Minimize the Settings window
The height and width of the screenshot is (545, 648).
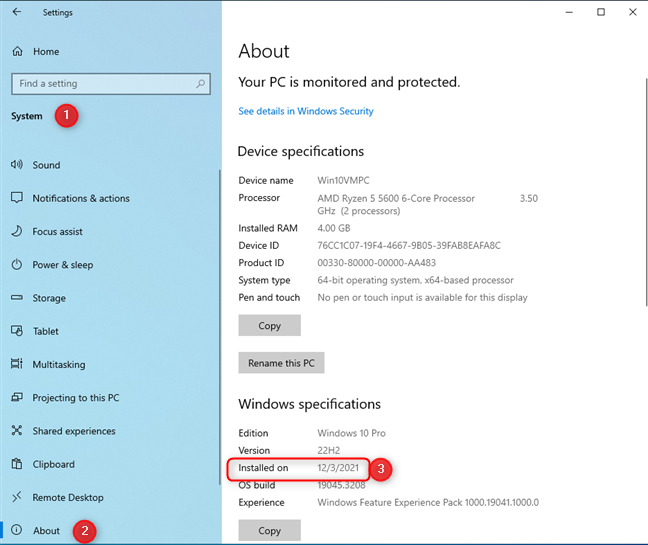(x=569, y=12)
